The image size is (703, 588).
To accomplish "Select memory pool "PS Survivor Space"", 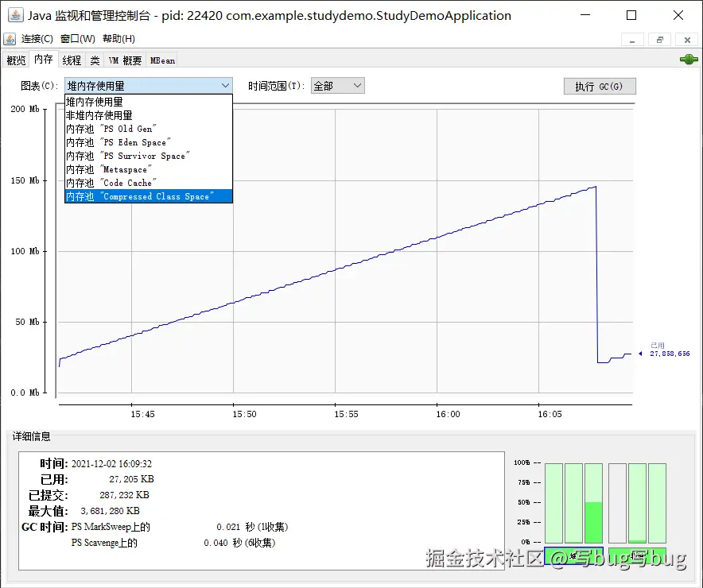I will click(x=149, y=156).
